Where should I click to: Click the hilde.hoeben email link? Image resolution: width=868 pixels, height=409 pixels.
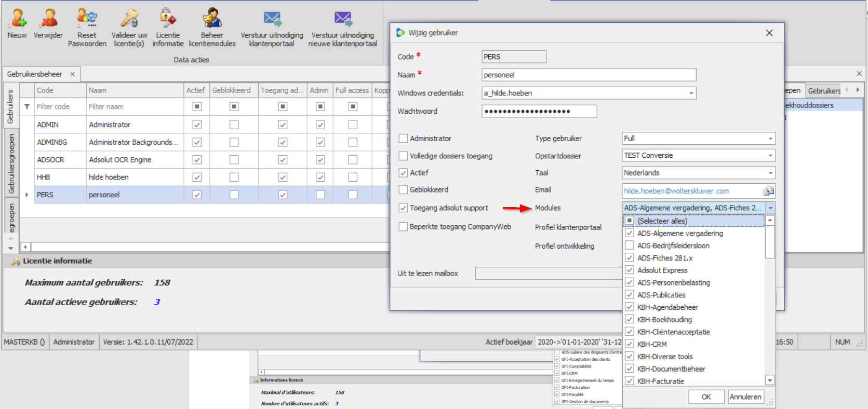pos(676,191)
